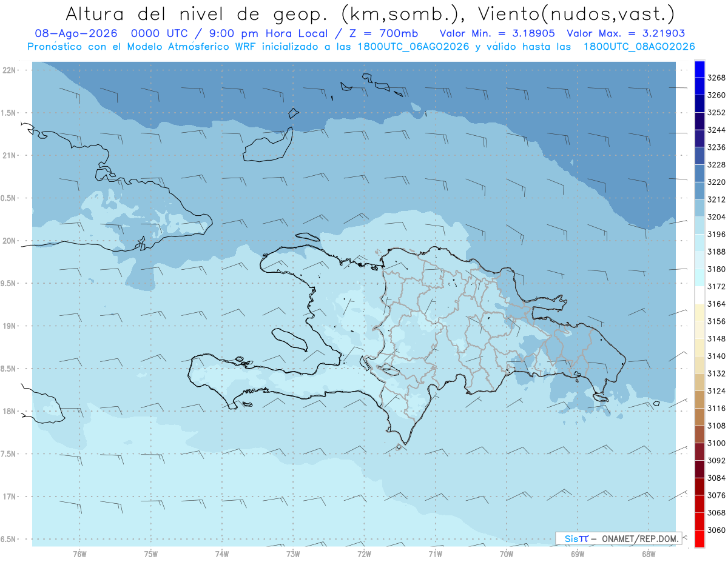Click legend value '3132'
The image size is (728, 562).
[x=716, y=373]
